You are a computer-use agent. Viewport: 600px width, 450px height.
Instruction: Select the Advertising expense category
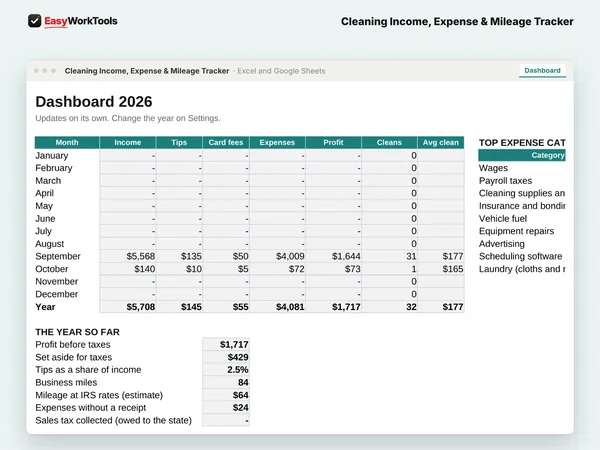coord(502,244)
